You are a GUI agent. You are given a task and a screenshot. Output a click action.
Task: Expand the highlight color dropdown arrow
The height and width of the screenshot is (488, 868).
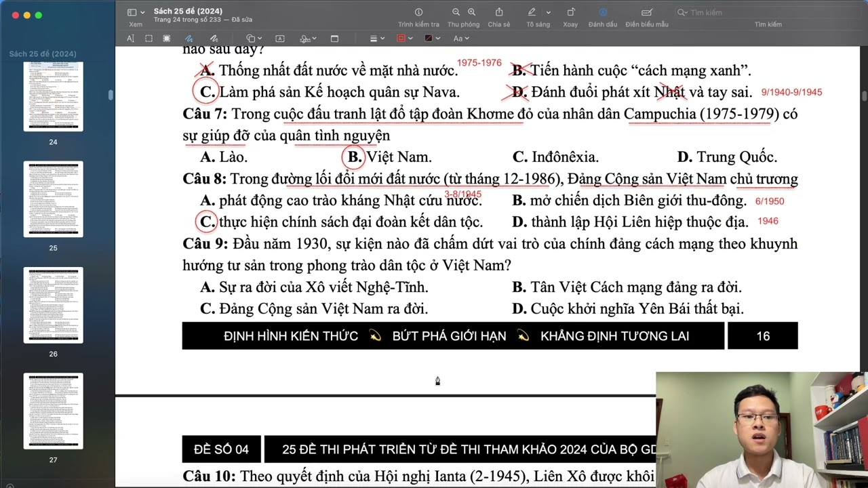tap(548, 12)
